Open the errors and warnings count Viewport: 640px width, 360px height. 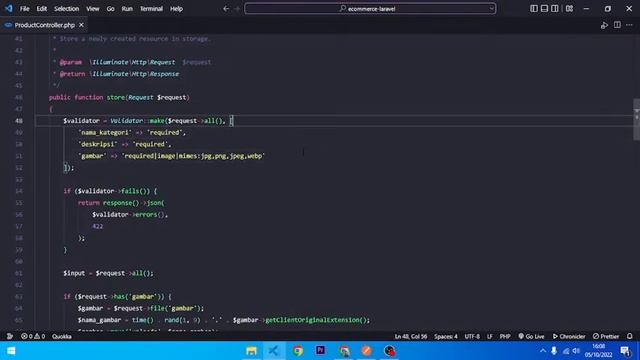pos(33,336)
